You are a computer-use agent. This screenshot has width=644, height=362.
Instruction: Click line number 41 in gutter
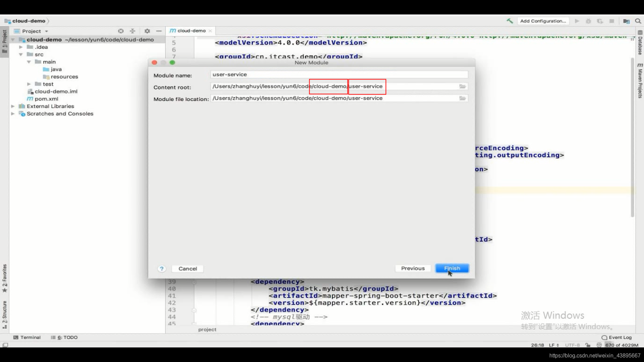[172, 296]
